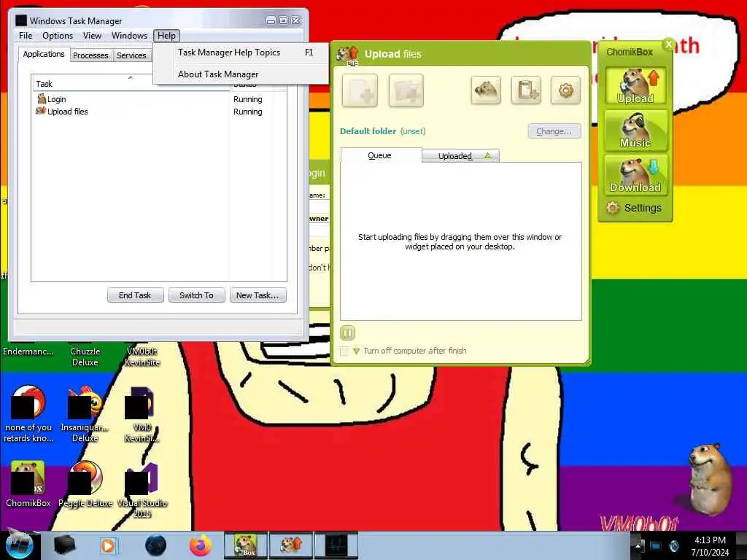Select the Services tab
Image resolution: width=747 pixels, height=560 pixels.
coord(131,55)
